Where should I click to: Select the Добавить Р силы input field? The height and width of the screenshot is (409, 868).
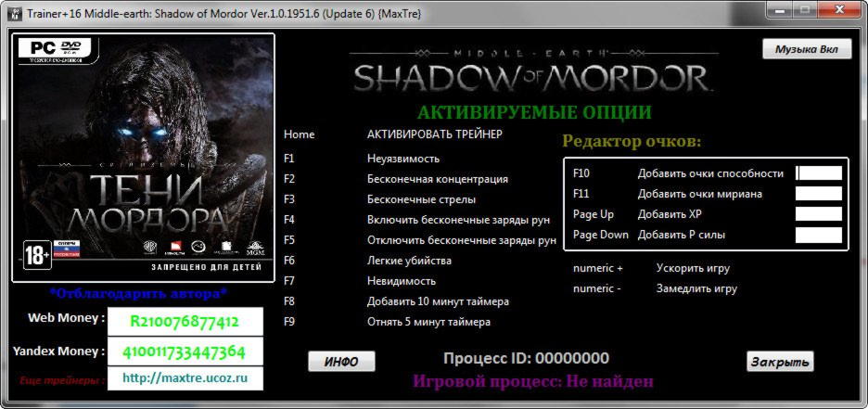(x=819, y=235)
